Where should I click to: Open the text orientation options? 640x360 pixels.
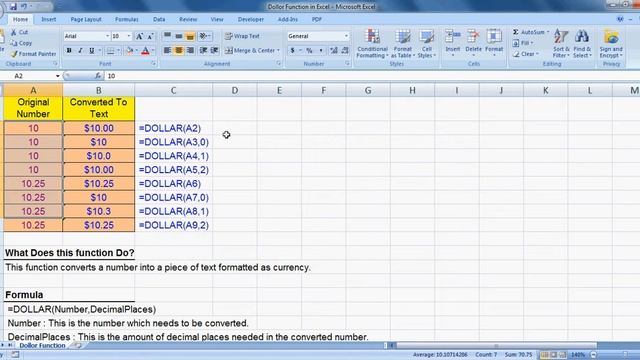click(204, 36)
